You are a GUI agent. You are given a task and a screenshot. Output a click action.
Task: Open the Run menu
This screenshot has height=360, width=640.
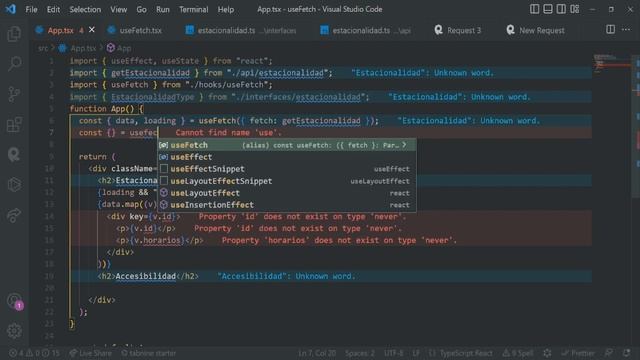tap(162, 9)
